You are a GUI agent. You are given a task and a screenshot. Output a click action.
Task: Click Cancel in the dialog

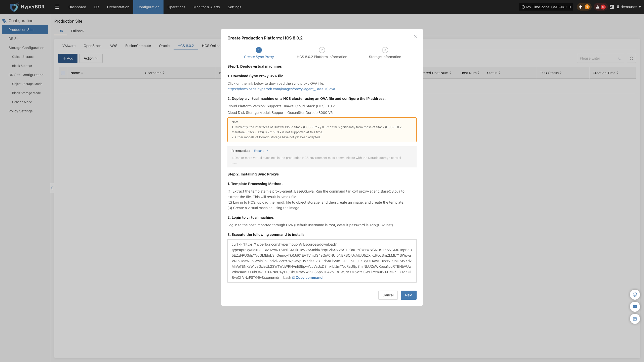(388, 295)
